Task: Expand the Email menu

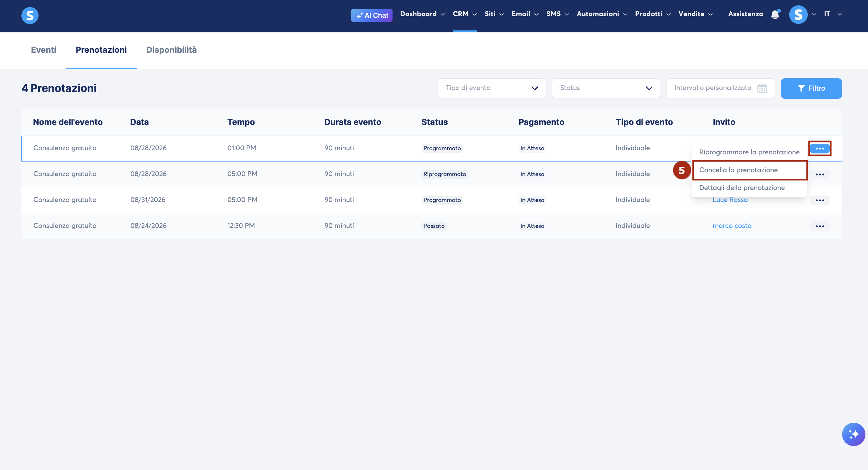Action: coord(525,14)
